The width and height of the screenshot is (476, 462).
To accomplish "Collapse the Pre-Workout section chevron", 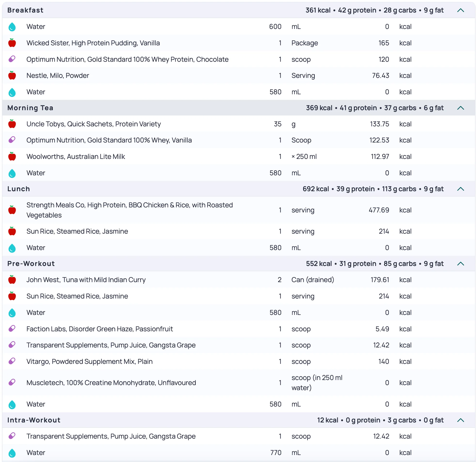I will click(x=461, y=264).
